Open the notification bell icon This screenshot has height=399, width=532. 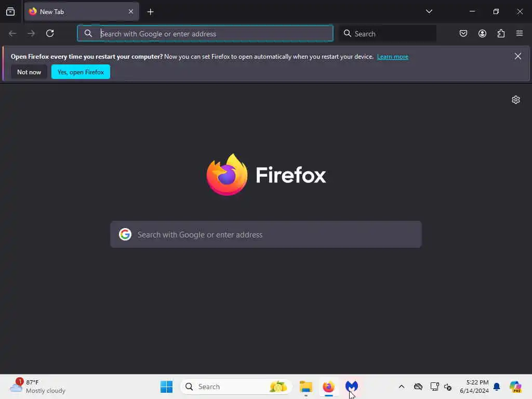497,387
